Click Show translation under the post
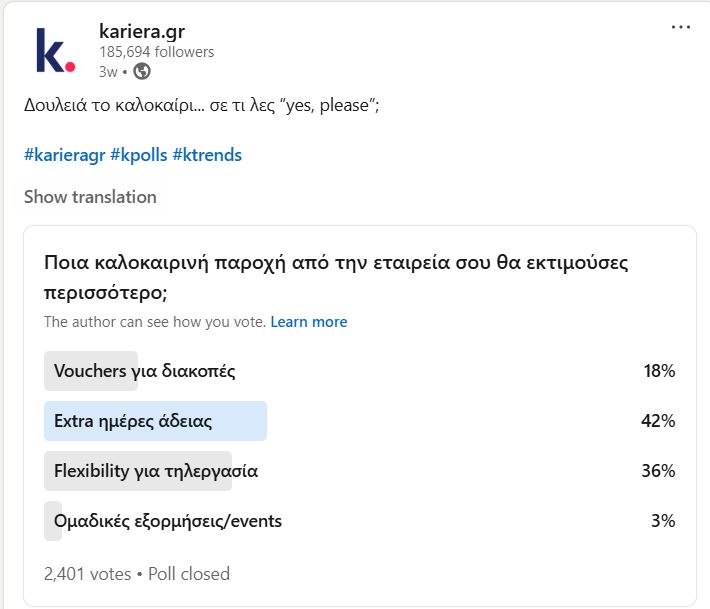The width and height of the screenshot is (710, 609). point(90,197)
